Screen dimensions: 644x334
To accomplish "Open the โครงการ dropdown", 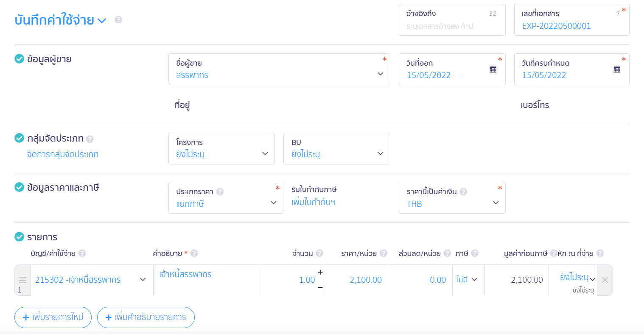I will [x=221, y=148].
